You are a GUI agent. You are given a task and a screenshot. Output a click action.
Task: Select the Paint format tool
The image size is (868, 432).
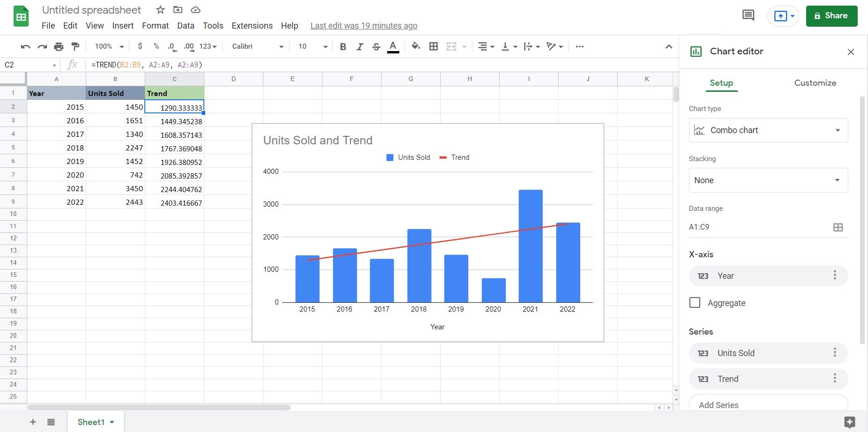point(75,46)
